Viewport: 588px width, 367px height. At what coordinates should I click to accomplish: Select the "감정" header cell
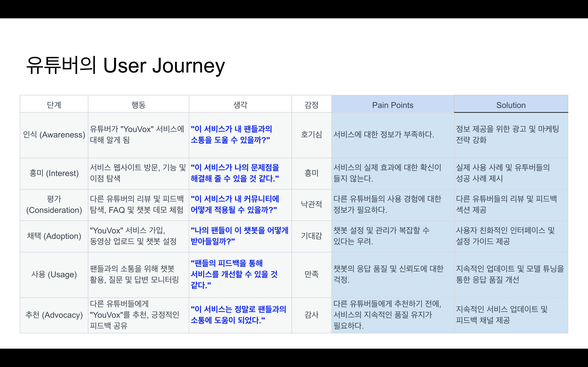pos(311,104)
